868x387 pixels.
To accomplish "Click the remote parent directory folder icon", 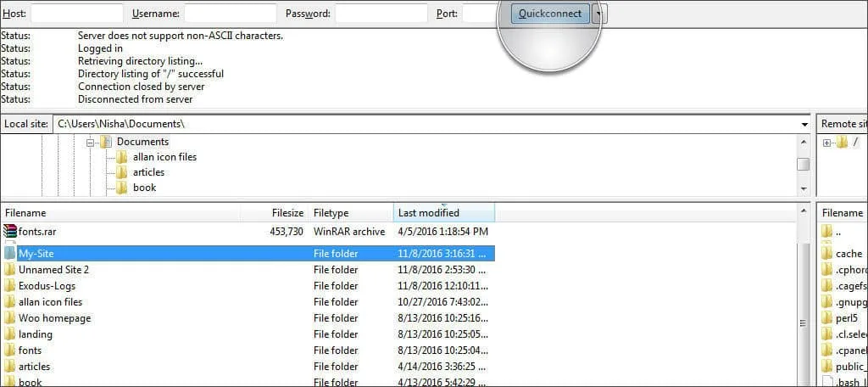I will click(826, 231).
